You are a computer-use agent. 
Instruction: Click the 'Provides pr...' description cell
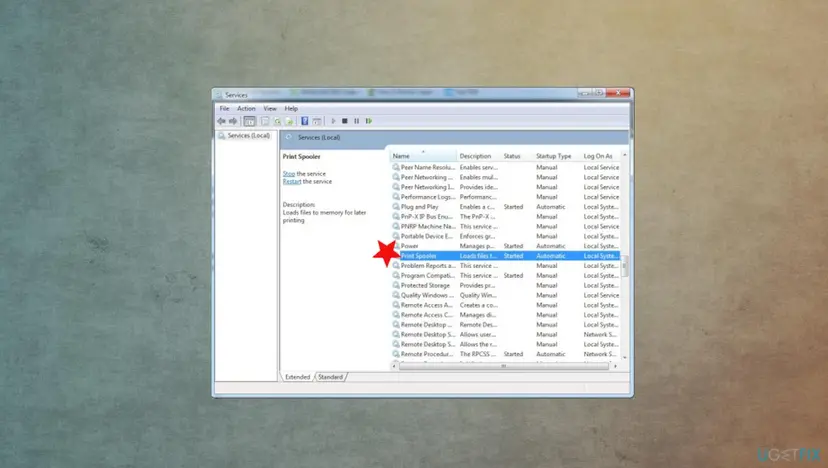477,285
